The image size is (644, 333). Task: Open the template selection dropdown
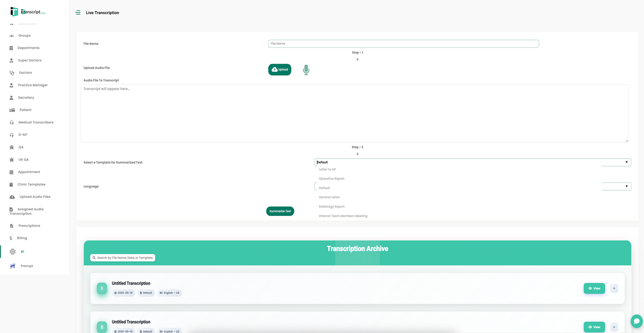470,162
